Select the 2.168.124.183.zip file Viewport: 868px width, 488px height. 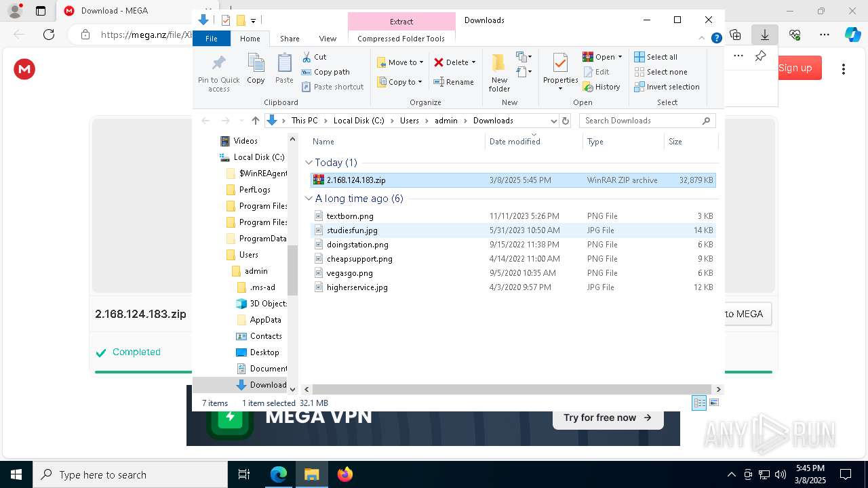(513, 180)
